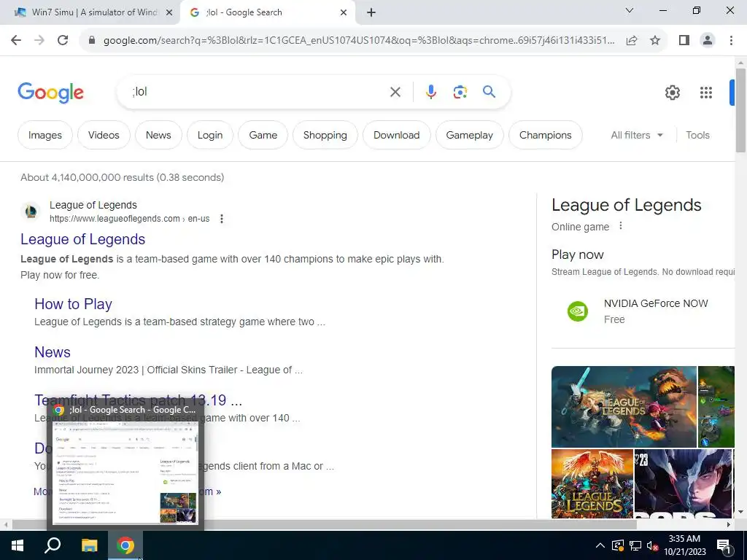747x560 pixels.
Task: Filter results by Videos
Action: point(104,135)
